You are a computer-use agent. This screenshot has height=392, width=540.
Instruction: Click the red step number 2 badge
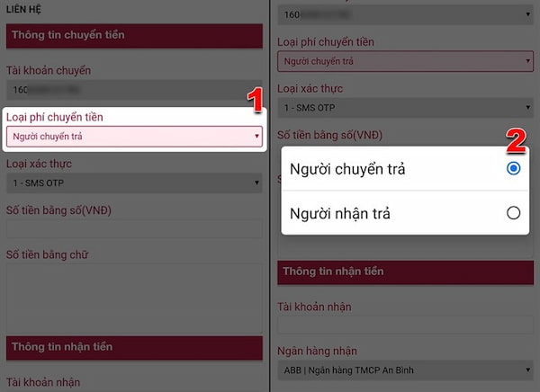pyautogui.click(x=515, y=139)
